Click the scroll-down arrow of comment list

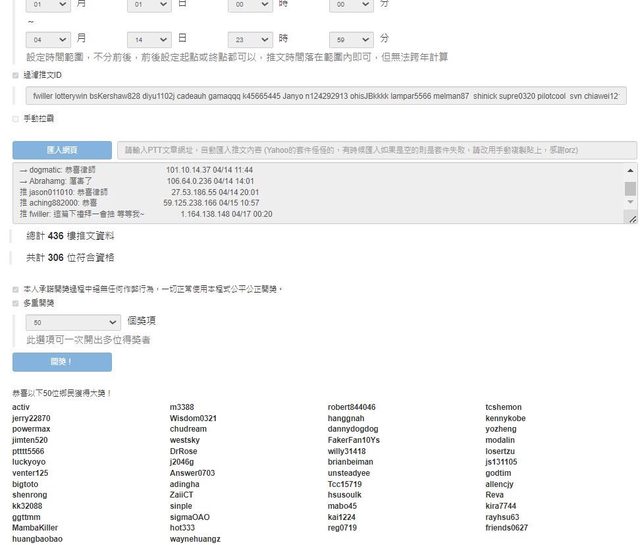630,217
